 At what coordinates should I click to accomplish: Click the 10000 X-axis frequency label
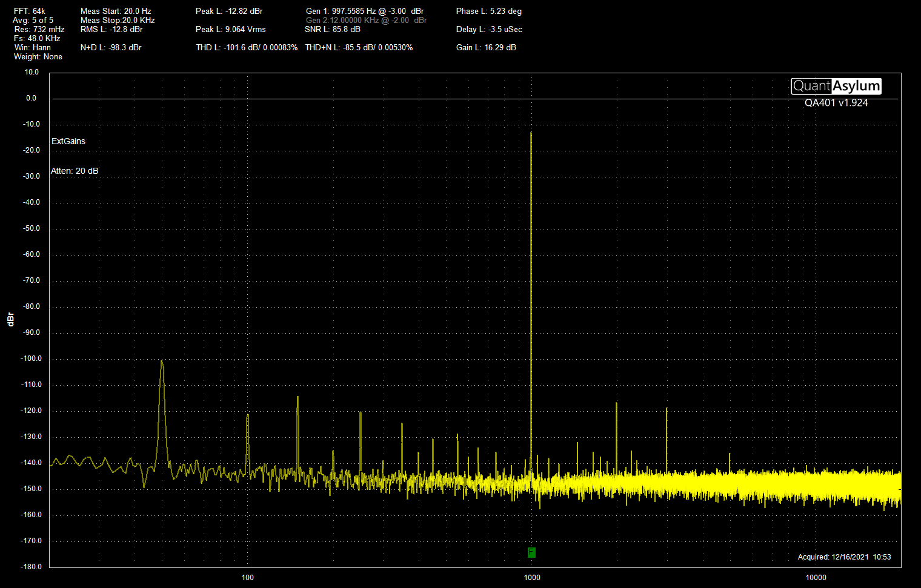point(816,577)
